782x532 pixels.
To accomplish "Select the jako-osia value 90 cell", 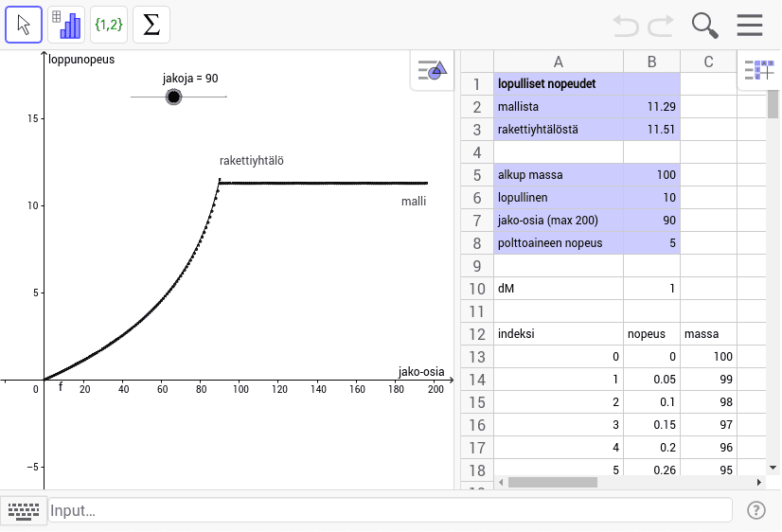I will (652, 221).
